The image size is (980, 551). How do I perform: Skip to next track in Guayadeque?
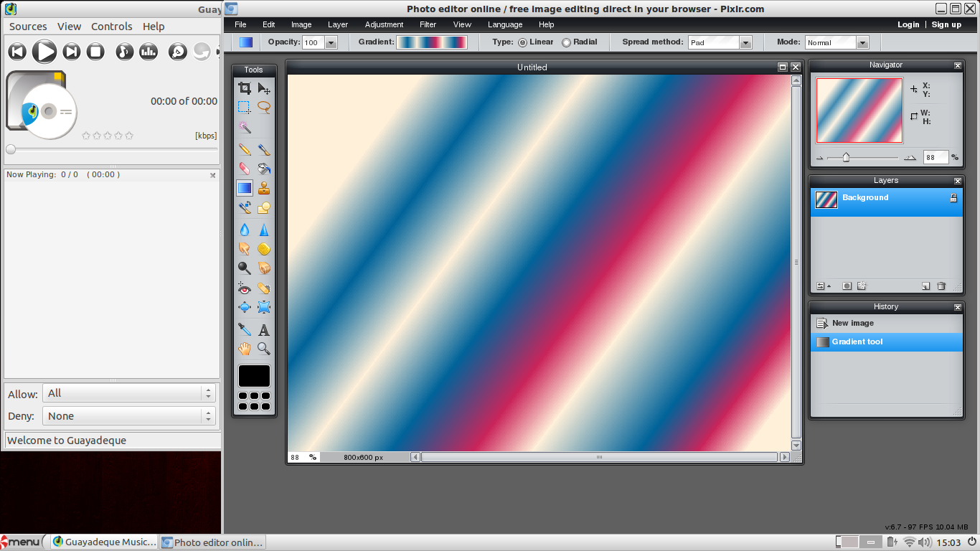71,52
